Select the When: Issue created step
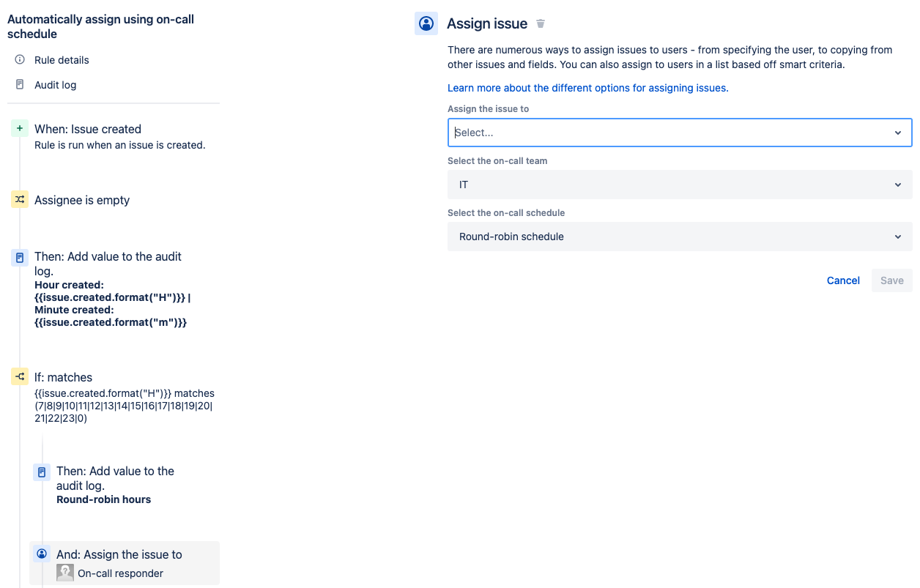 coord(116,136)
